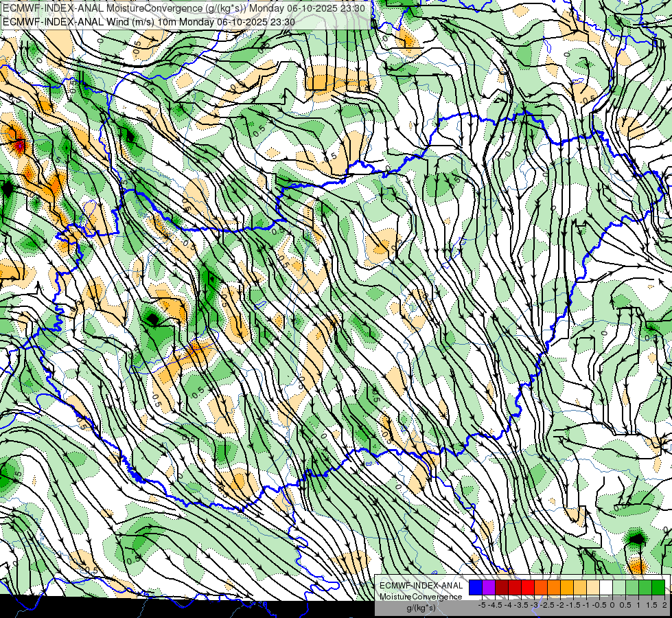Click the Wind (m/s) 10m title line
The width and height of the screenshot is (672, 618).
point(149,22)
